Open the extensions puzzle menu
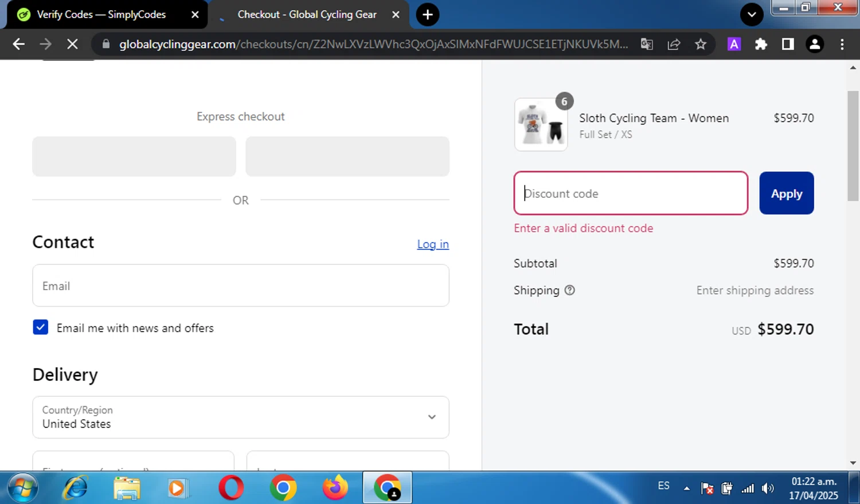 pos(761,44)
